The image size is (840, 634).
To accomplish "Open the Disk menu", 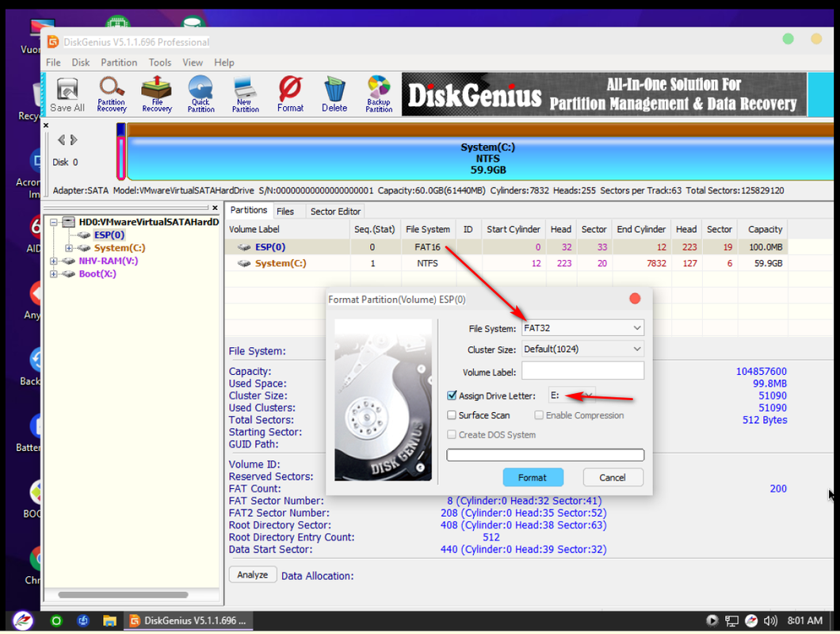I will (x=81, y=62).
